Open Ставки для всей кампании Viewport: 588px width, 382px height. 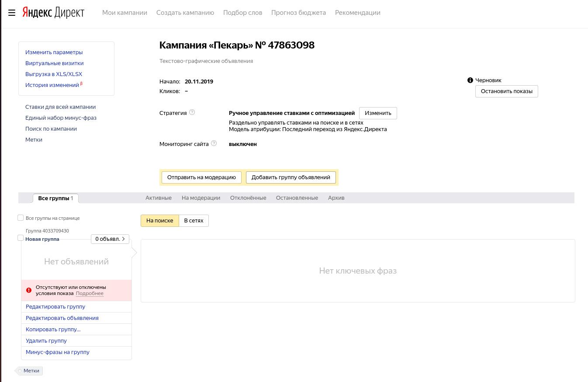point(60,107)
